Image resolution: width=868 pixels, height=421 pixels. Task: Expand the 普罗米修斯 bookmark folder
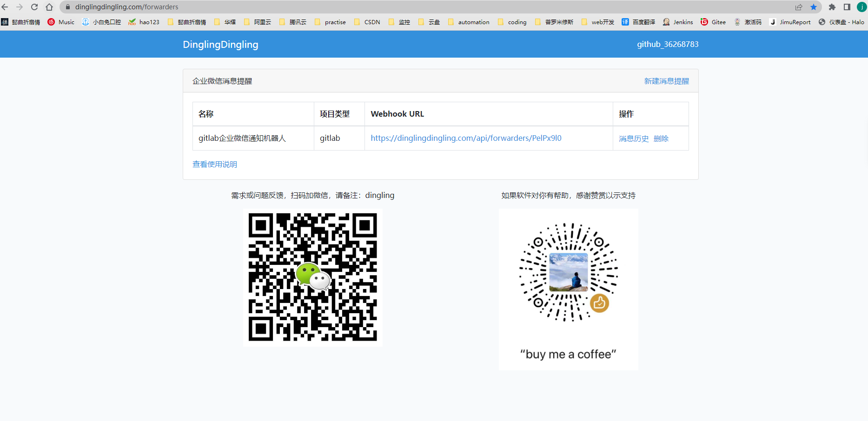[554, 22]
